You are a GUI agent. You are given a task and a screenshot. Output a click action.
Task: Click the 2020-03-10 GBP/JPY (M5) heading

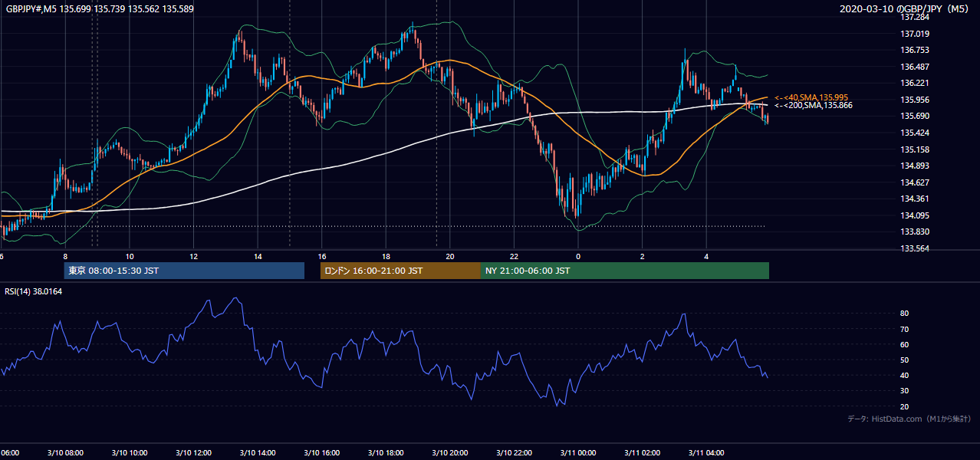tap(906, 8)
